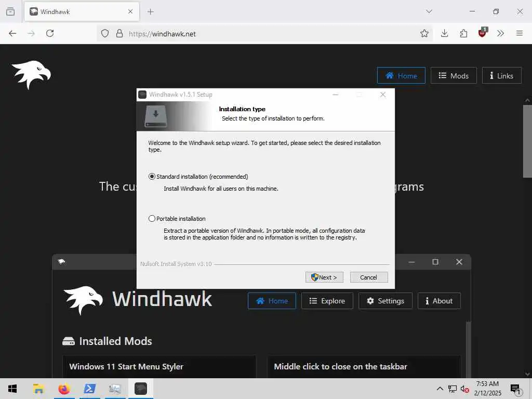Click Middle click to close on the taskbar card
The height and width of the screenshot is (399, 532).
[x=364, y=366]
